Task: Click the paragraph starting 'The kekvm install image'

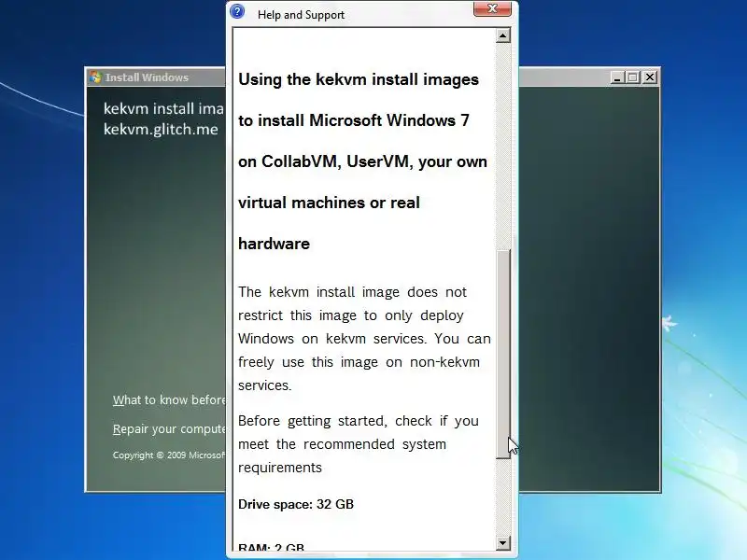Action: [364, 339]
